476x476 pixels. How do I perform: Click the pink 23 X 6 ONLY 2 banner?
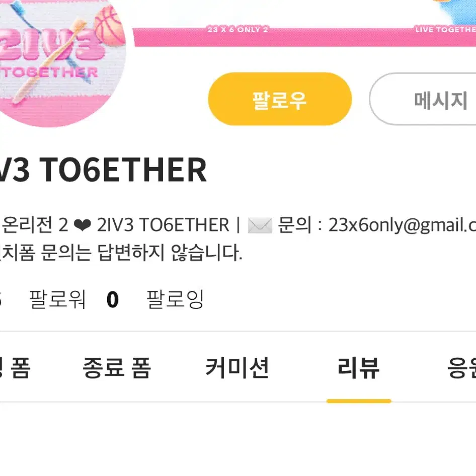(x=237, y=30)
